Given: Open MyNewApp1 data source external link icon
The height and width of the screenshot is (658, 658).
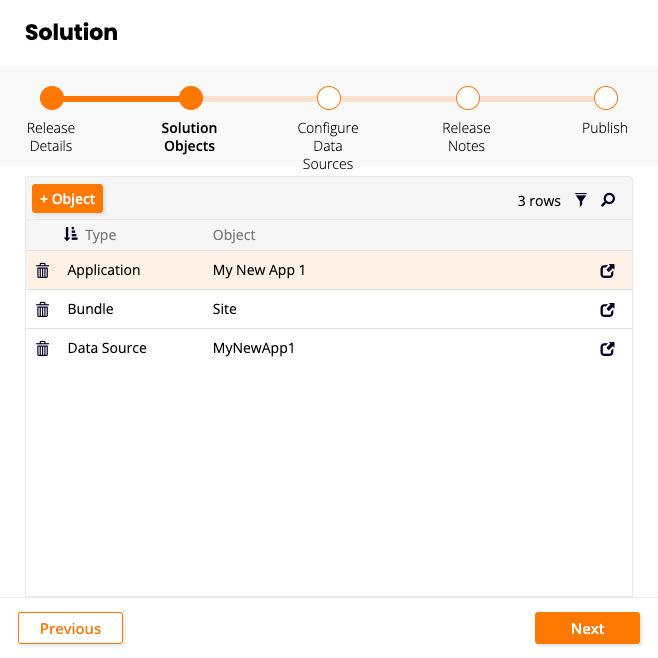Looking at the screenshot, I should click(x=607, y=349).
